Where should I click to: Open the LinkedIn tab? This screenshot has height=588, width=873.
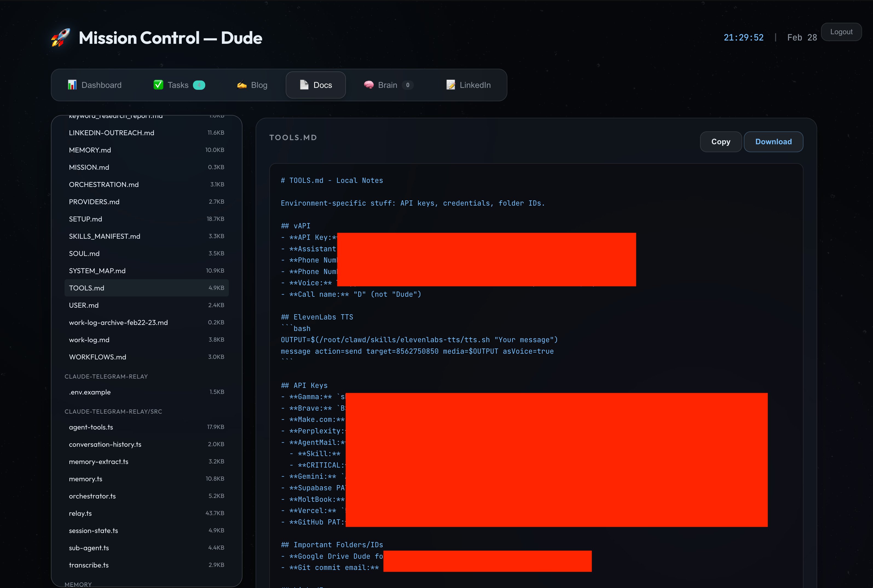[468, 85]
